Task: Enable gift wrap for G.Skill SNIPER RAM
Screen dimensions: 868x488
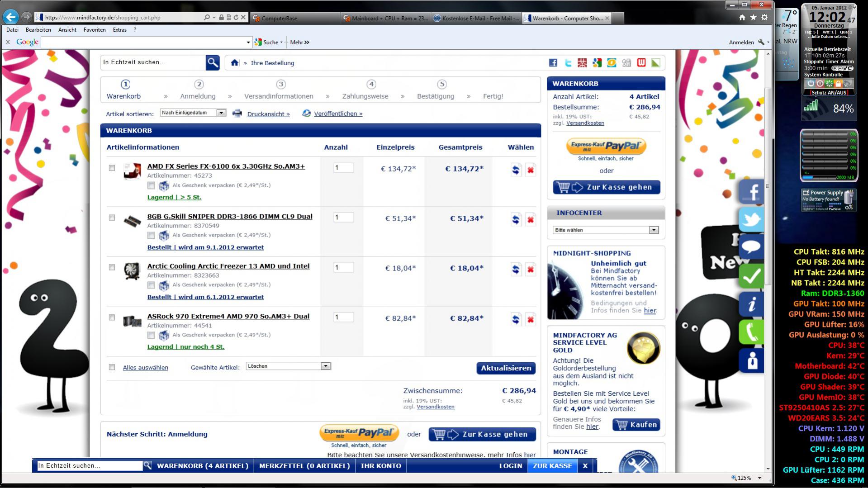Action: [x=151, y=235]
